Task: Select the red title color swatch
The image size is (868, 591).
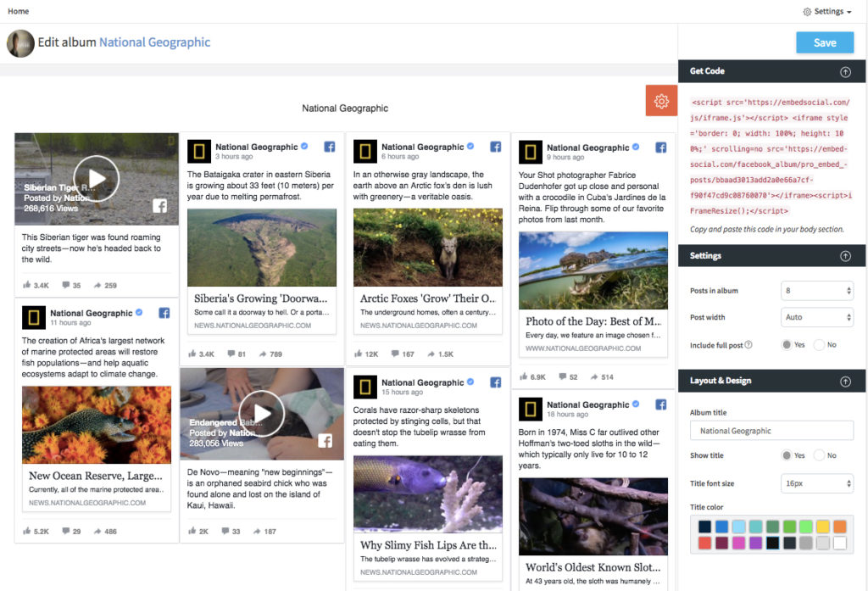Action: pos(707,543)
